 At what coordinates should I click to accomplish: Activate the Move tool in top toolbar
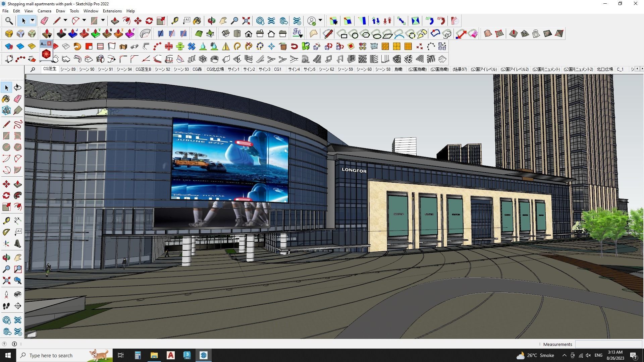(x=138, y=21)
